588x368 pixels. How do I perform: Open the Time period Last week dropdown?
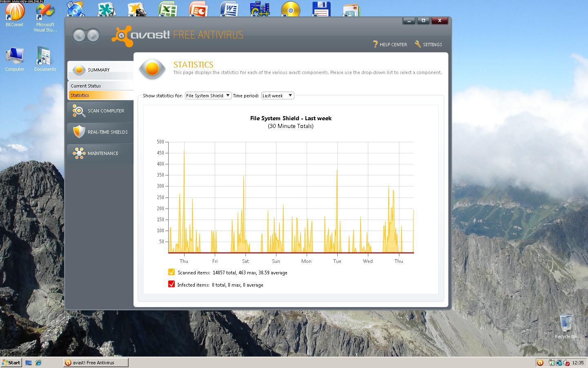pyautogui.click(x=277, y=96)
